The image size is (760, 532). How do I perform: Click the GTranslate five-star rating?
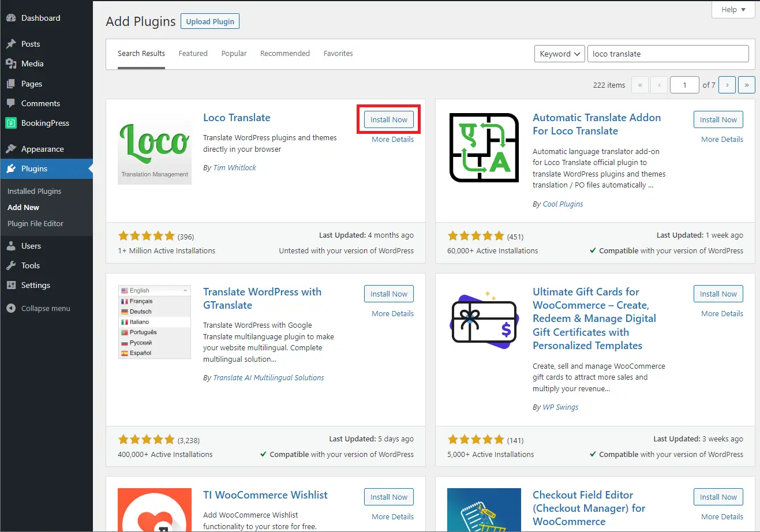(146, 440)
